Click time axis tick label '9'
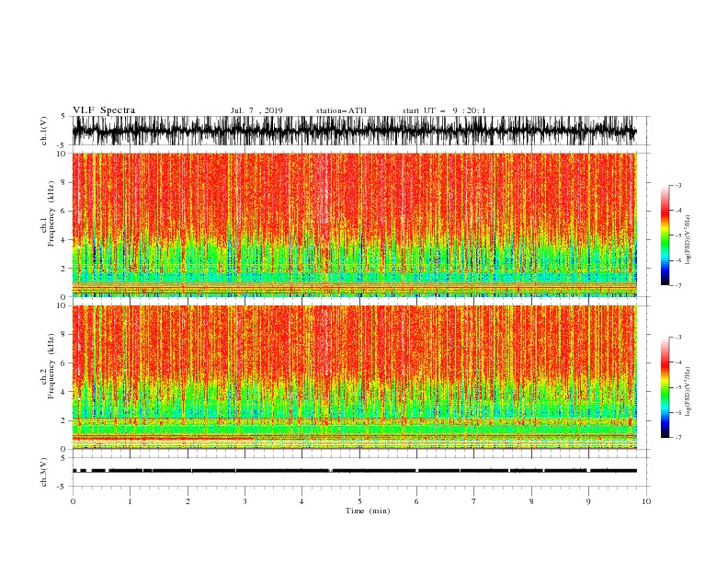The height and width of the screenshot is (563, 728). click(588, 501)
